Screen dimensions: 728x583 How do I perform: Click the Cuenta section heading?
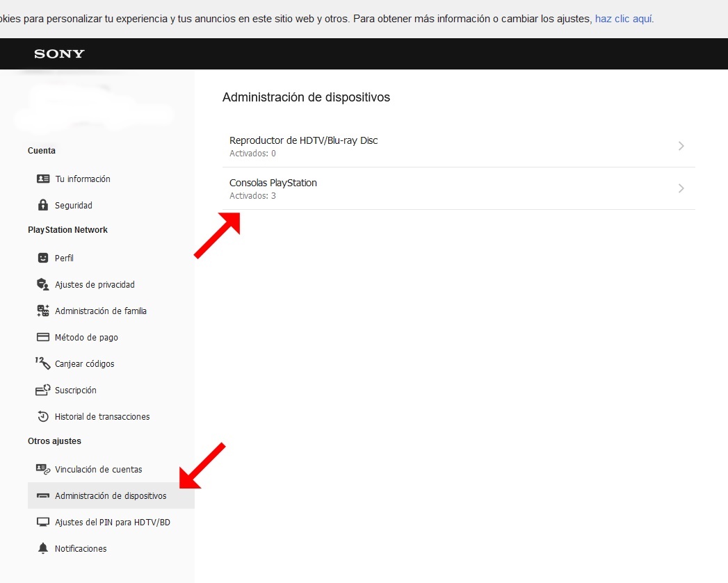coord(41,150)
